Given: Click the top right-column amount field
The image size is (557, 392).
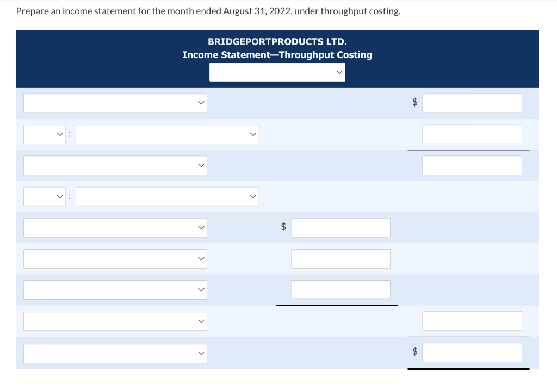Looking at the screenshot, I should 472,103.
